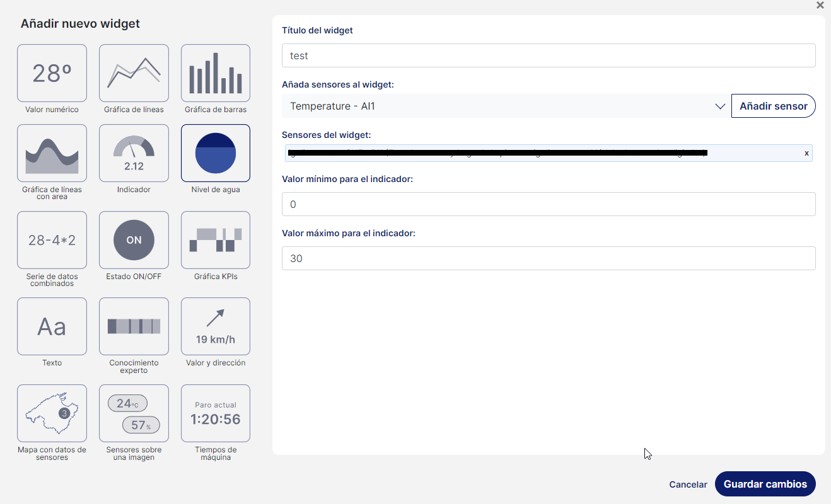This screenshot has height=504, width=831.
Task: Select Mapa con datos de sensores widget
Action: 52,413
